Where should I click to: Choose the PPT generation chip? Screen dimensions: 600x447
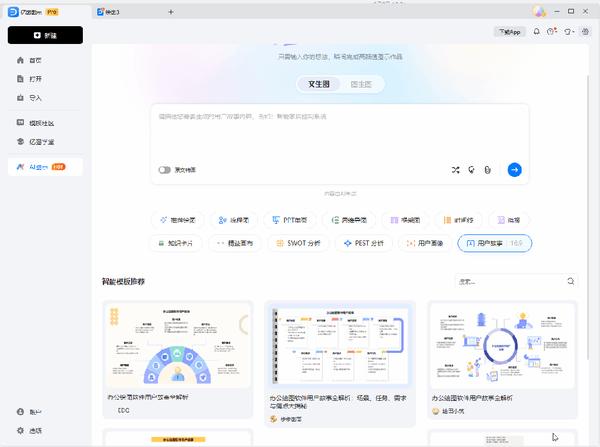289,220
